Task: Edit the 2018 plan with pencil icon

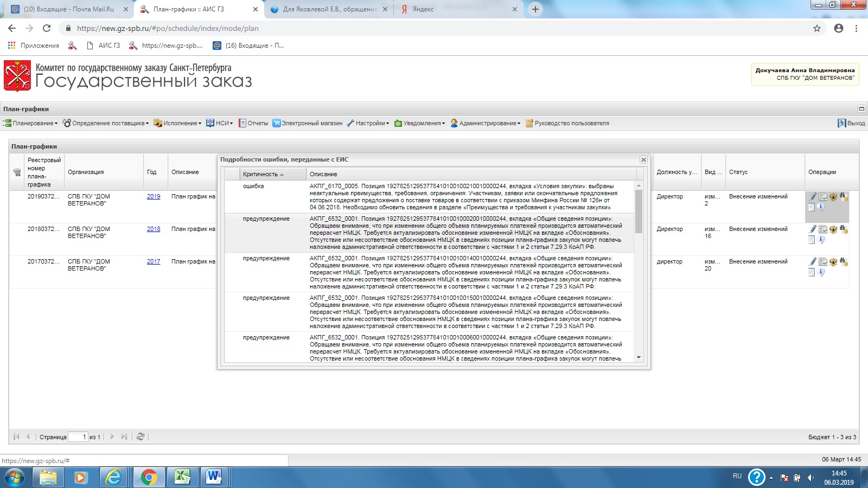Action: click(x=812, y=229)
